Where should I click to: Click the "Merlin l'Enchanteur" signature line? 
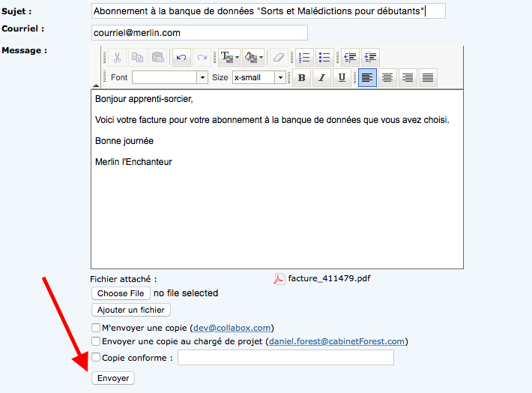click(x=133, y=162)
